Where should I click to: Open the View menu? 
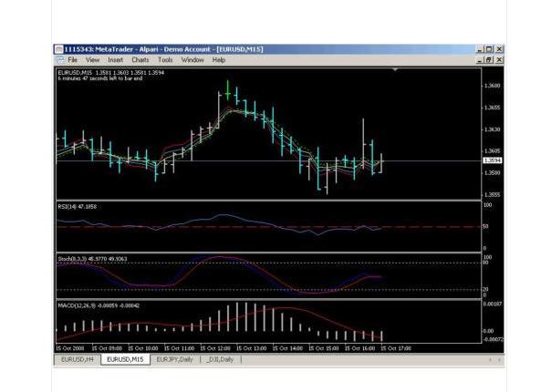pos(92,60)
